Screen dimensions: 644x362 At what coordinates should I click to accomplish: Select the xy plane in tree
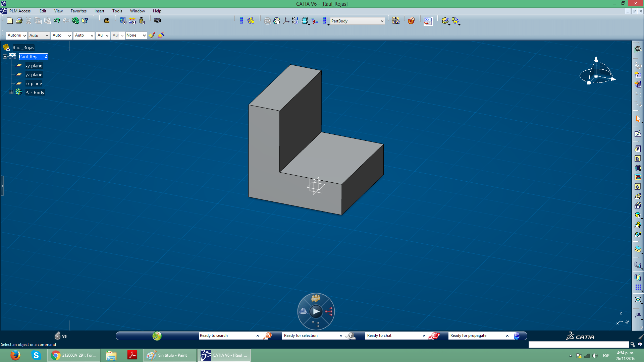coord(34,66)
